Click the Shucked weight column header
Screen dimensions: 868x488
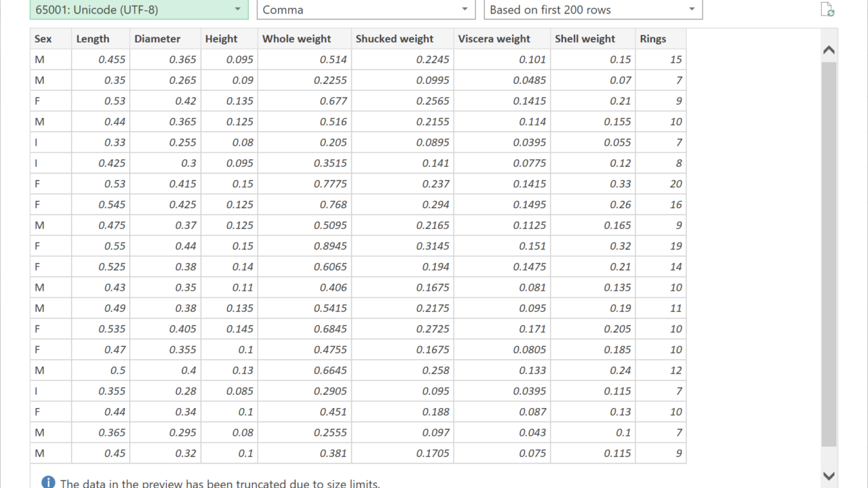point(402,39)
